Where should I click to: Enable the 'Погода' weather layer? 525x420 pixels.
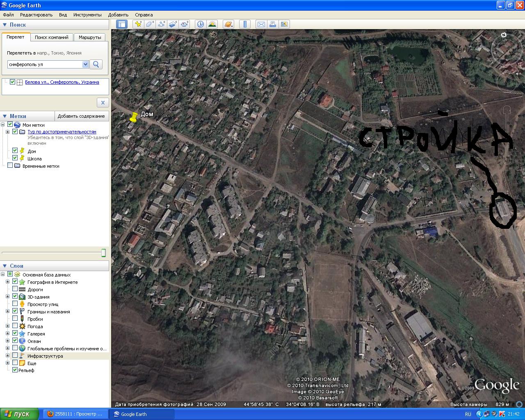pos(15,326)
